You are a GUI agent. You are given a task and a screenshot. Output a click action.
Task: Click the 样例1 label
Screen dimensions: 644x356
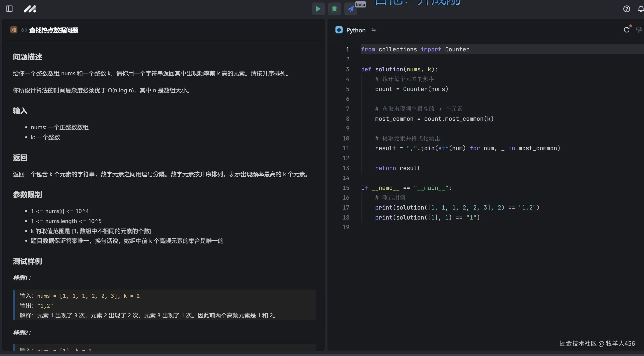pos(22,278)
